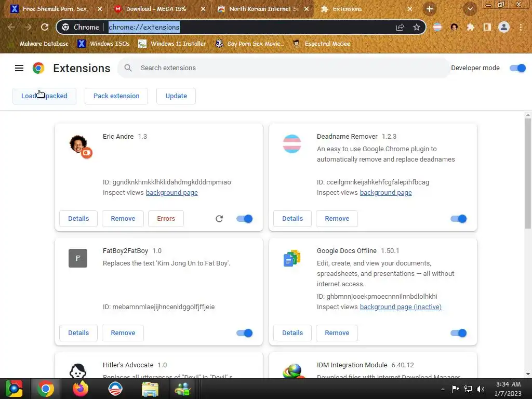Inspect Google Docs Offline background page (Inactive)

pos(401,307)
